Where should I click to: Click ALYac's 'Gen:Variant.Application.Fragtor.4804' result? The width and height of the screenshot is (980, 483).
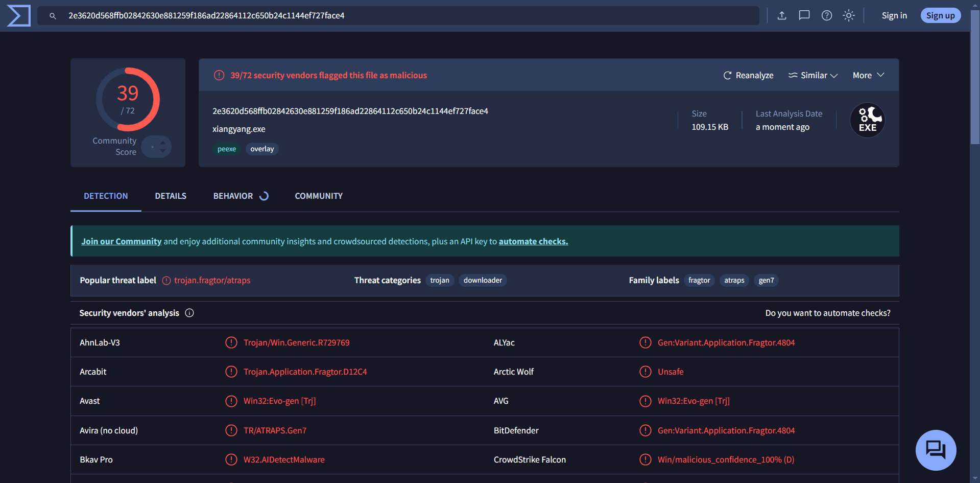726,342
